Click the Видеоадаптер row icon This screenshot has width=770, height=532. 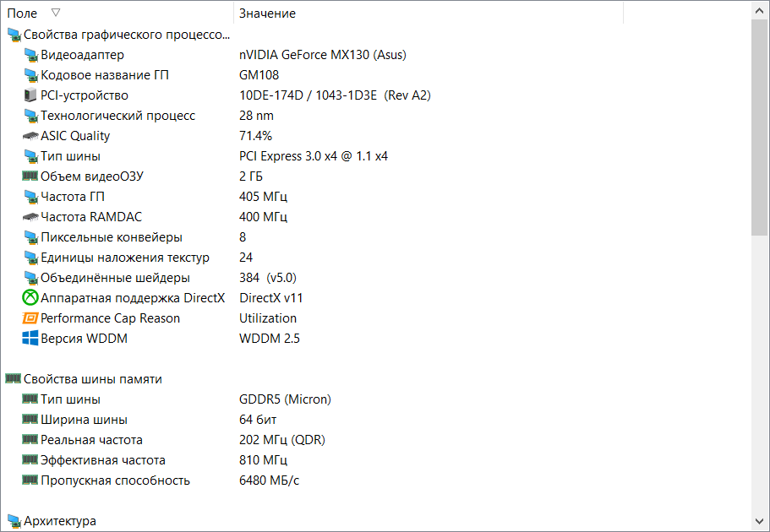(30, 55)
